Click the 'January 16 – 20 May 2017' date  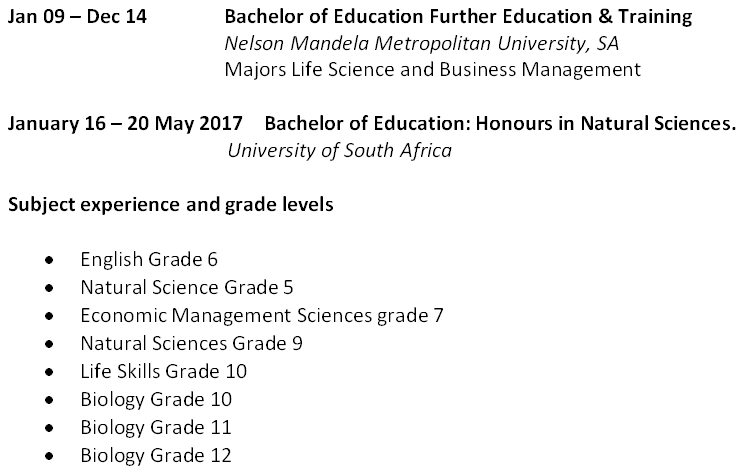point(125,124)
